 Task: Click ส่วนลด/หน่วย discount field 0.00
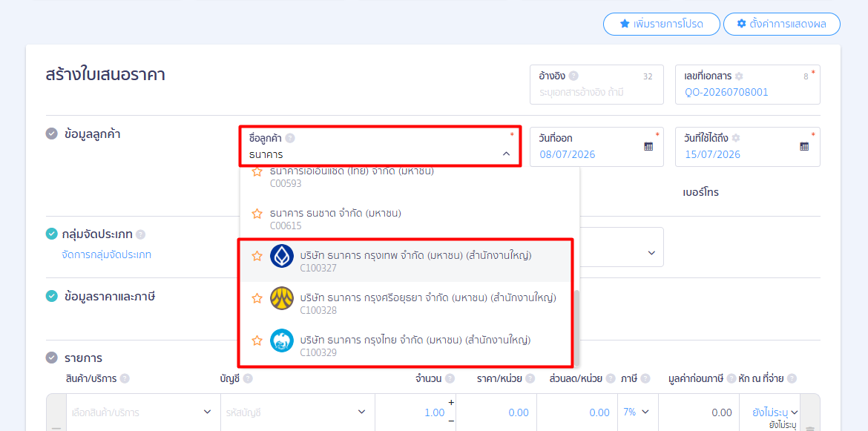pyautogui.click(x=577, y=412)
